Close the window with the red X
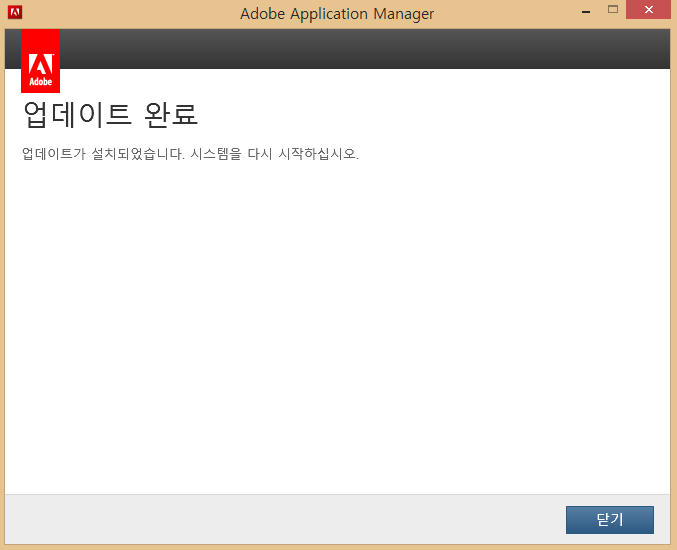Screen dimensions: 677x550 click(649, 9)
